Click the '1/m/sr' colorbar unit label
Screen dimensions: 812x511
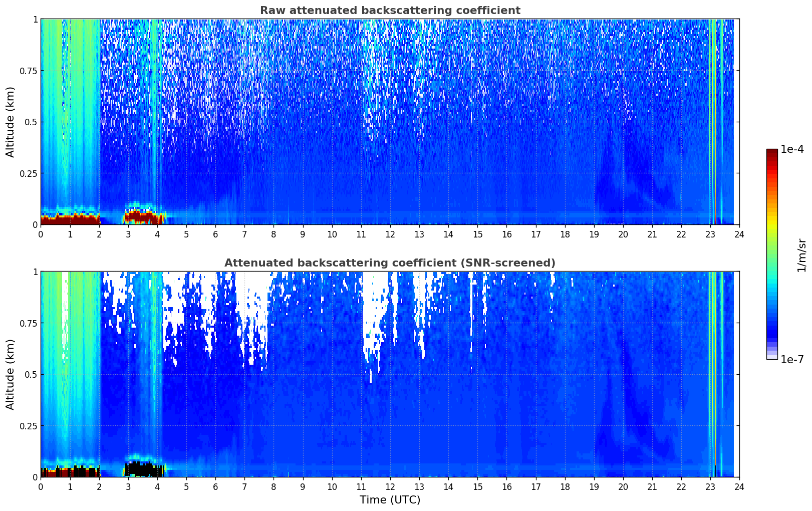tap(801, 255)
